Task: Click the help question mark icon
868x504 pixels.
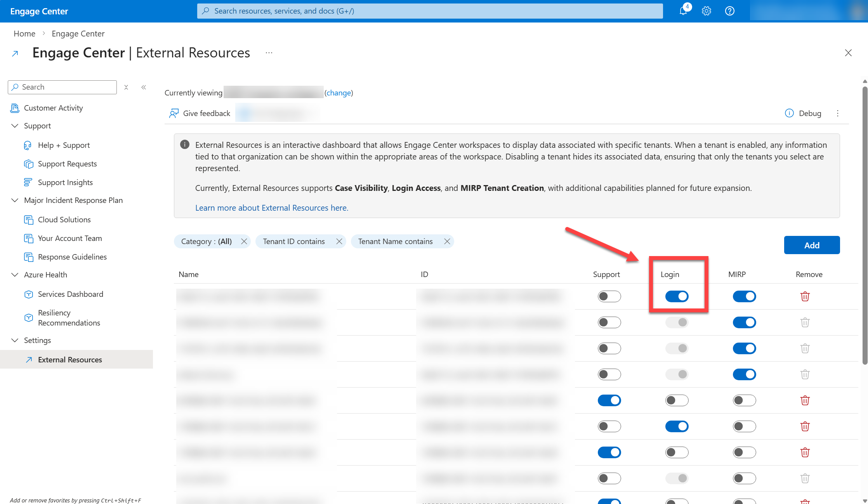Action: pos(730,11)
